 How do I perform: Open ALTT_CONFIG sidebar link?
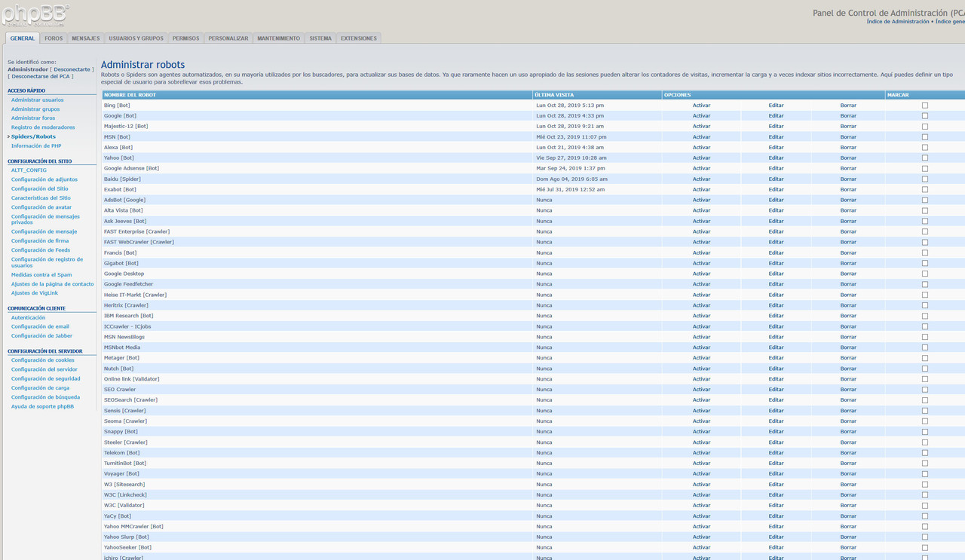(x=29, y=170)
